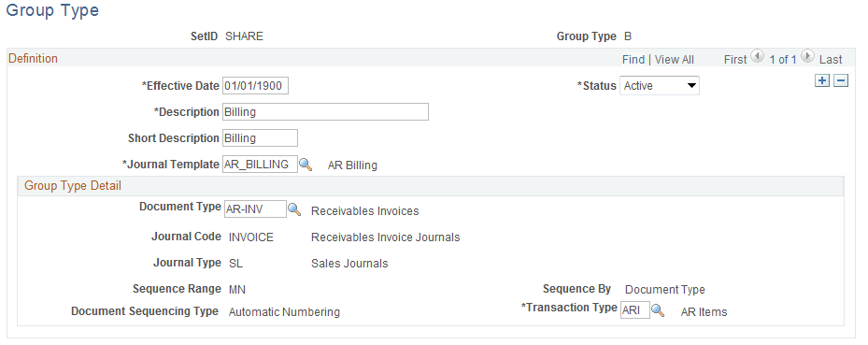
Task: Go to previous row arrow icon
Action: pyautogui.click(x=757, y=57)
